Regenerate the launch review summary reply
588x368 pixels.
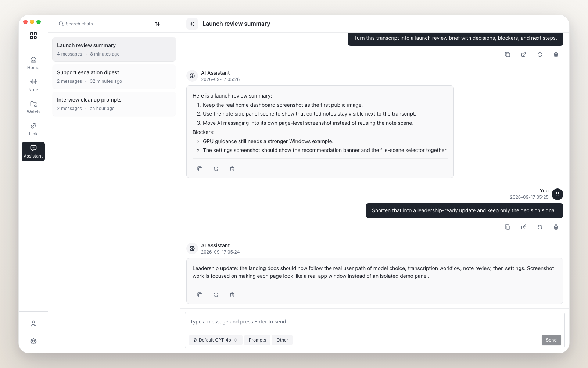point(216,169)
